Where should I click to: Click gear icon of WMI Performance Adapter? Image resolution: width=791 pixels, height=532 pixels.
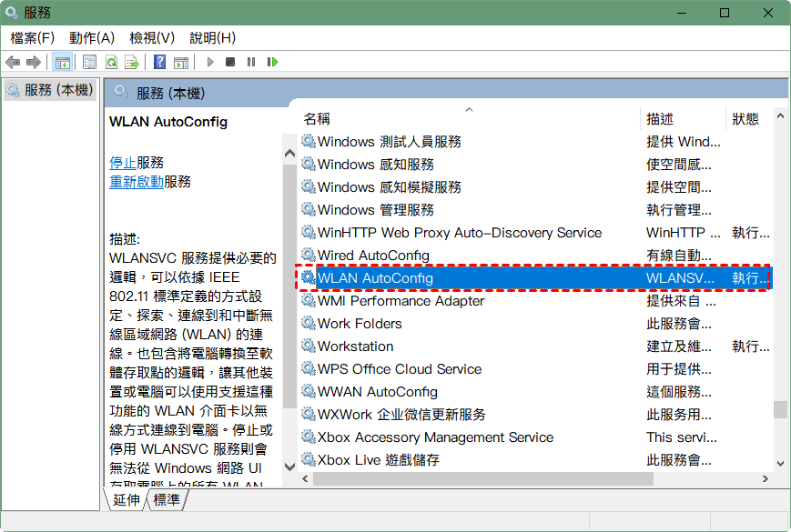point(309,300)
